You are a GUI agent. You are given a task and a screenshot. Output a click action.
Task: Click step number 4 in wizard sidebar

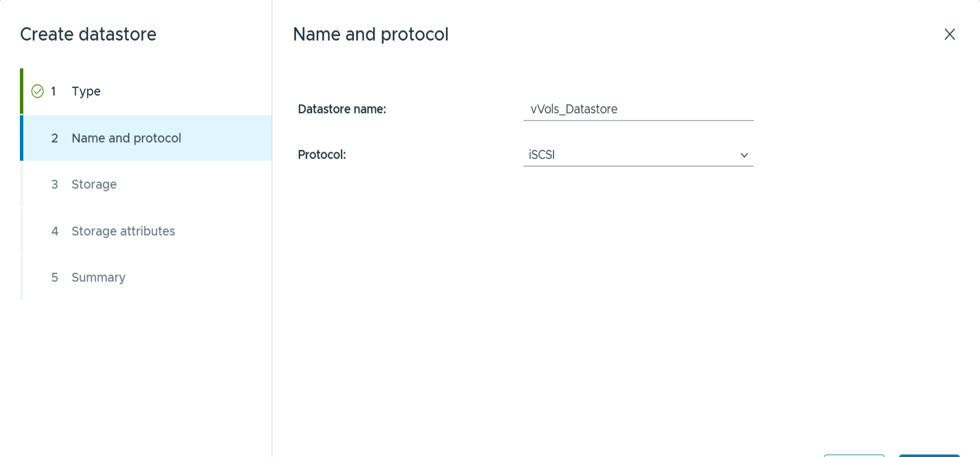(55, 231)
